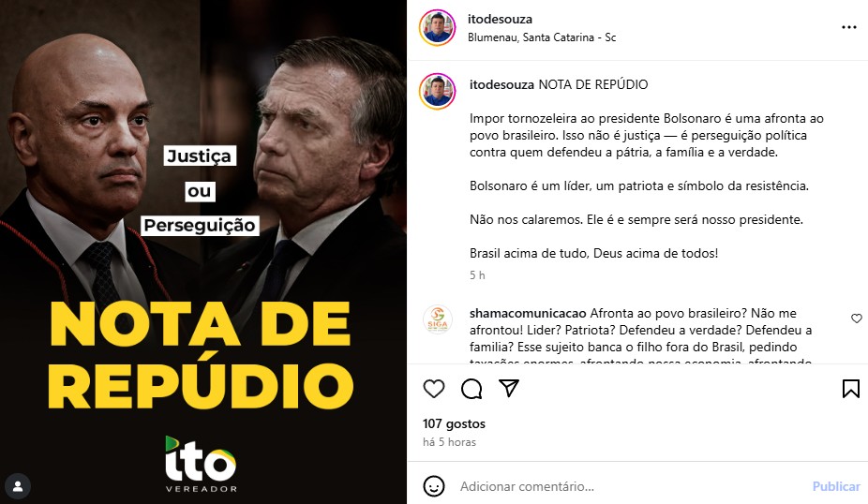
Task: Open comments via the speech bubble icon
Action: [471, 389]
